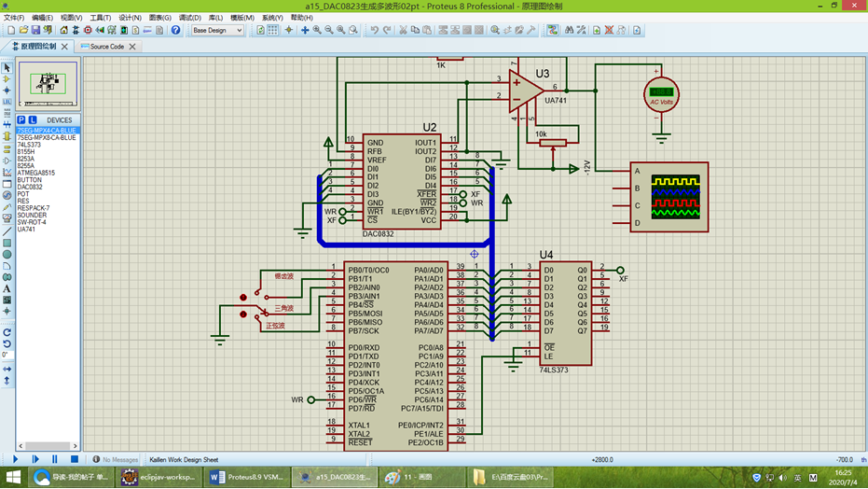This screenshot has height=489, width=868.
Task: Redo the last undone action
Action: 387,31
